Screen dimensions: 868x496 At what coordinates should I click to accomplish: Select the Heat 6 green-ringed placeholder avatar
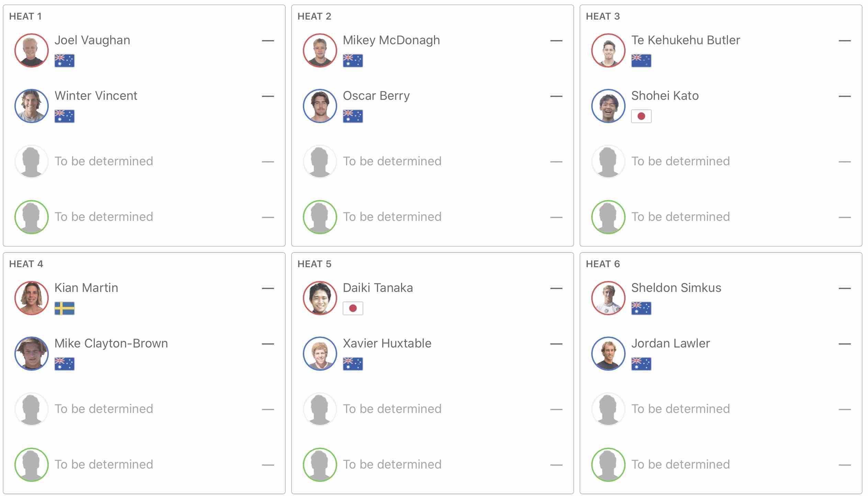(608, 465)
